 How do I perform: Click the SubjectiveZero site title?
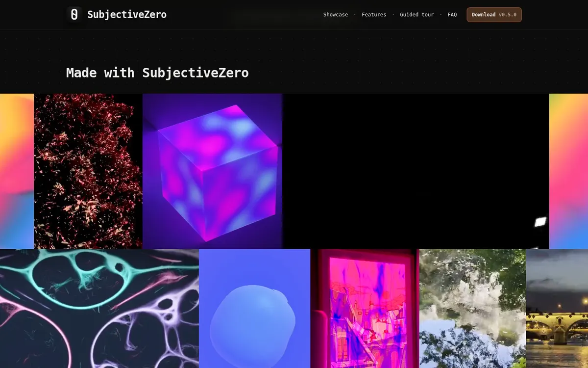pyautogui.click(x=127, y=15)
